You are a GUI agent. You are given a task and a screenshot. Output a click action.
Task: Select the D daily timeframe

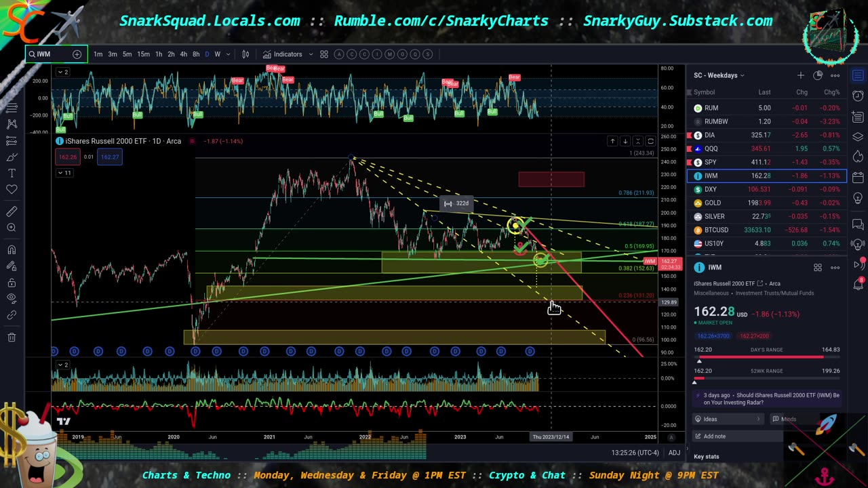207,54
